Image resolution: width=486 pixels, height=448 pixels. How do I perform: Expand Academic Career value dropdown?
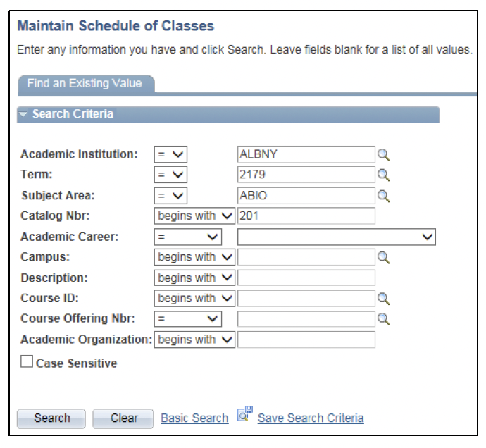(337, 237)
